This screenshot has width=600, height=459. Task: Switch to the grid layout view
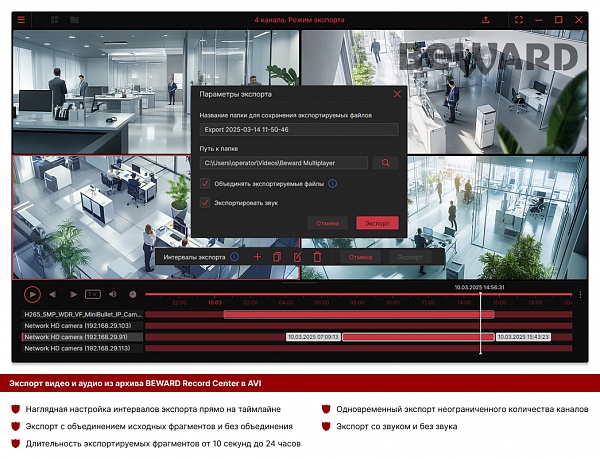(55, 20)
